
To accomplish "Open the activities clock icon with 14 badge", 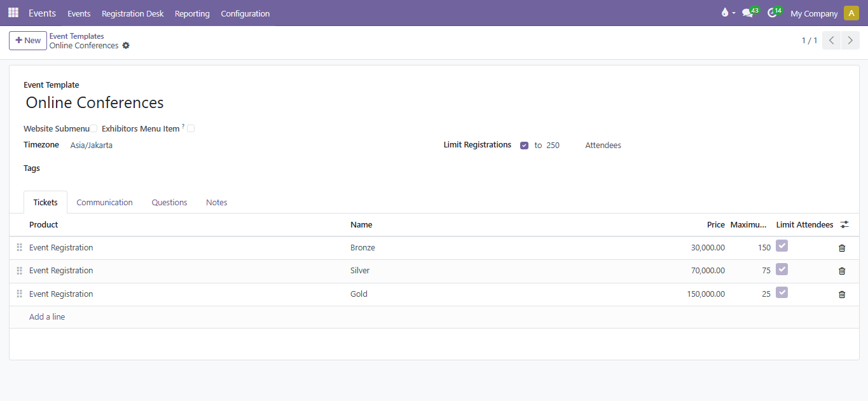I will pyautogui.click(x=773, y=13).
